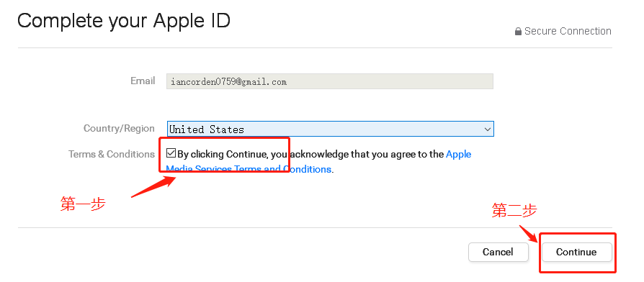Click the Continue button
The height and width of the screenshot is (282, 644).
576,252
